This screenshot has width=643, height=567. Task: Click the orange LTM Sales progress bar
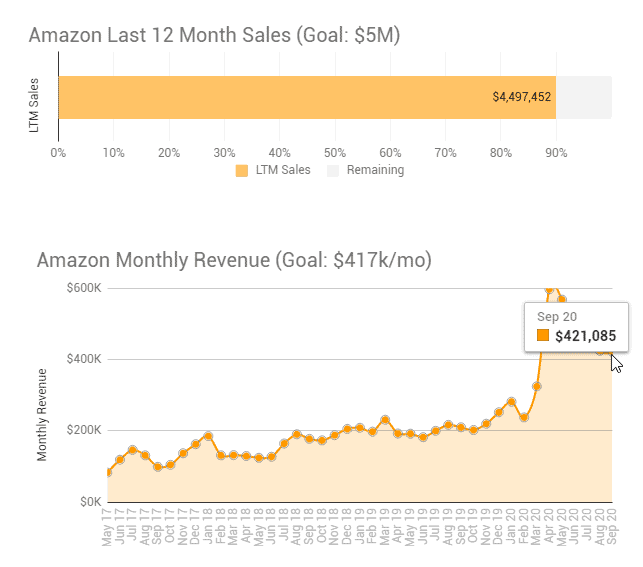pyautogui.click(x=300, y=97)
